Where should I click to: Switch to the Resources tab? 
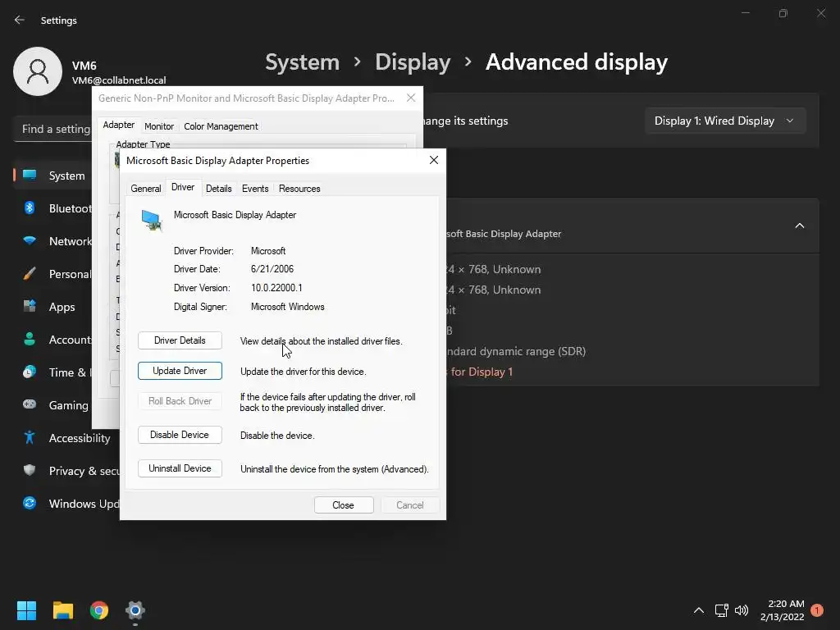(299, 189)
